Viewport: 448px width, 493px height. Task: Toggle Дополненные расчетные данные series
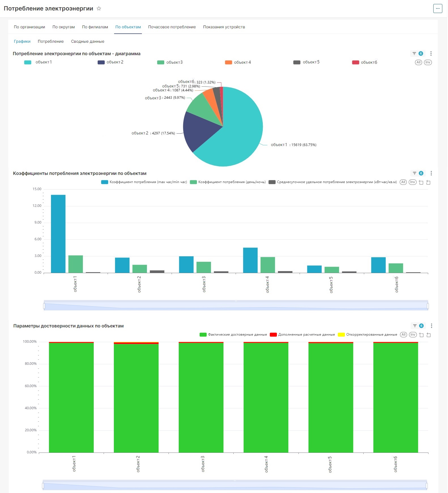tap(302, 335)
